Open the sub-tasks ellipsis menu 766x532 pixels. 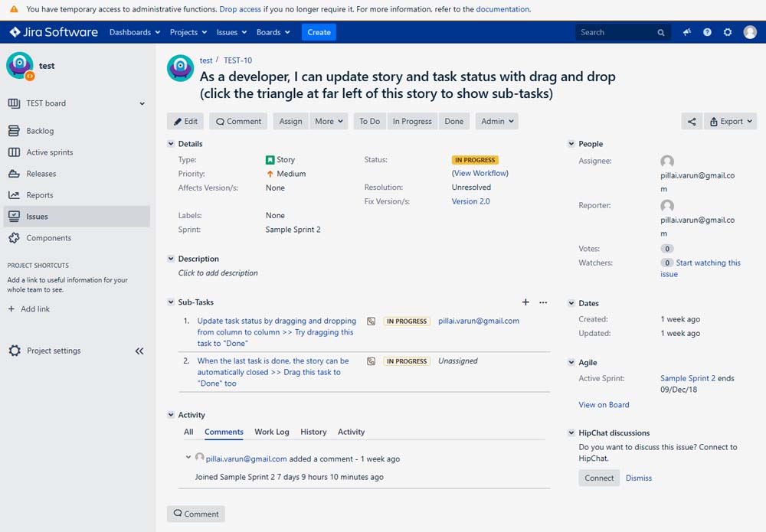point(543,302)
